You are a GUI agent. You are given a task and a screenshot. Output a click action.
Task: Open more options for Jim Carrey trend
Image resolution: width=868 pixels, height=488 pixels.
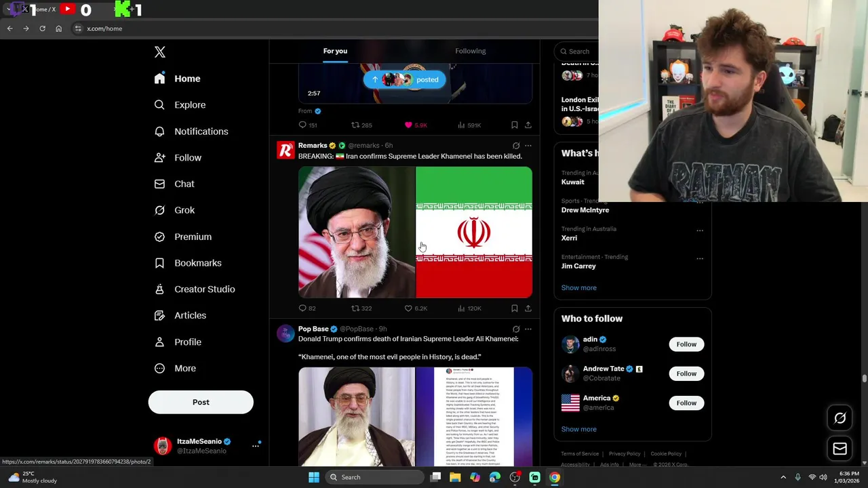[700, 258]
